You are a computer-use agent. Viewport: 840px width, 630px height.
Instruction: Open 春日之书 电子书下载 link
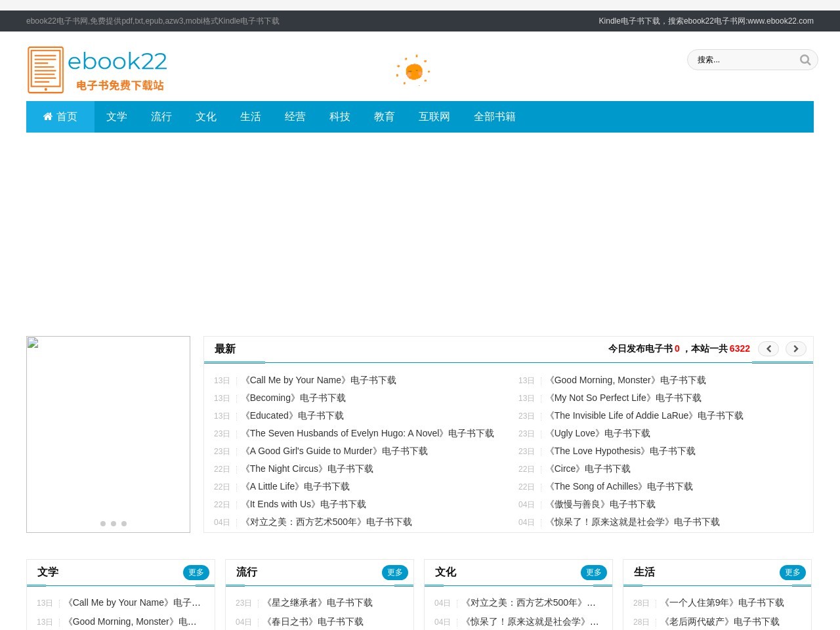pos(313,621)
